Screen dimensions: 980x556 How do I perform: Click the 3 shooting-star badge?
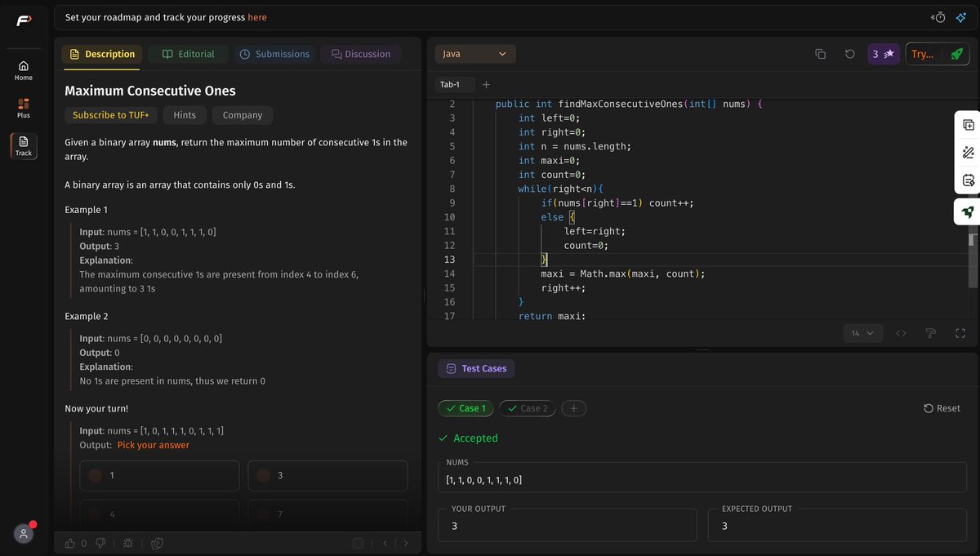click(884, 54)
